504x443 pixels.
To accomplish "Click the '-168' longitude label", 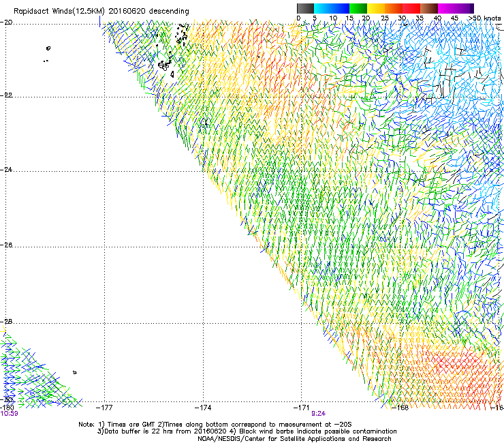I will pos(400,408).
